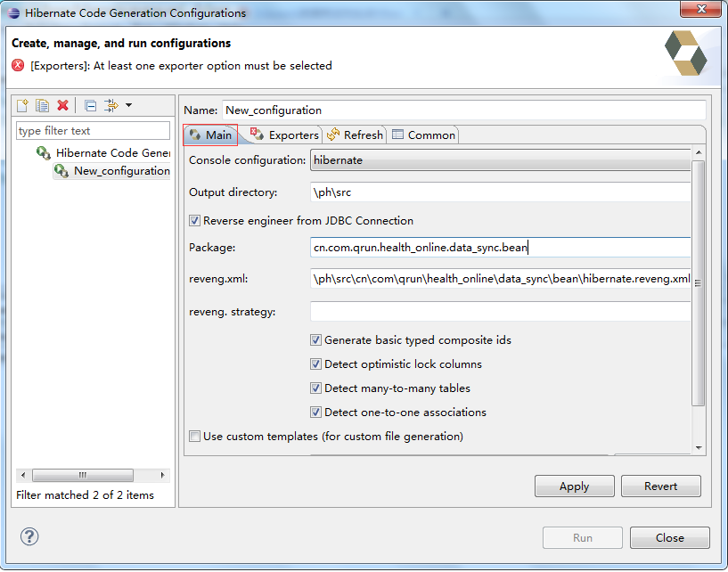Image resolution: width=728 pixels, height=572 pixels.
Task: Switch to the Exporters tab
Action: coord(287,135)
